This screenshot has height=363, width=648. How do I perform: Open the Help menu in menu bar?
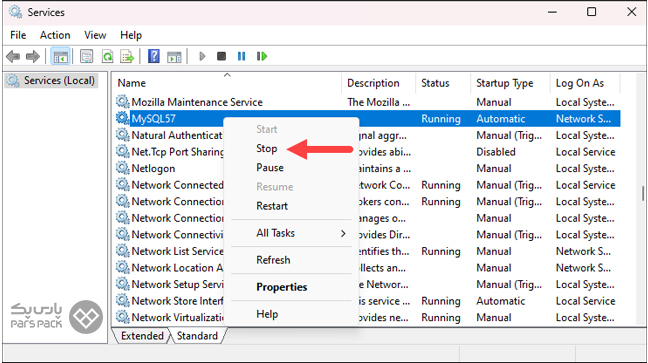[131, 35]
